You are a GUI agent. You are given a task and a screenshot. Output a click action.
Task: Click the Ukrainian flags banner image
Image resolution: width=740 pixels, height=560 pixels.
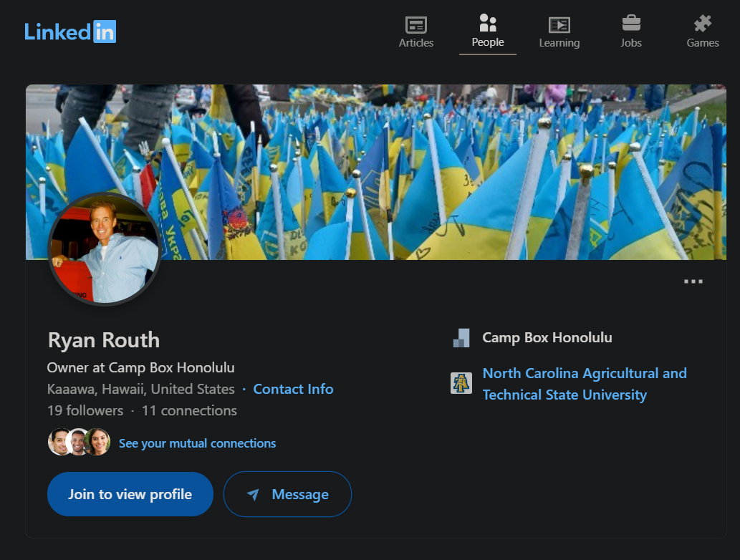(375, 172)
